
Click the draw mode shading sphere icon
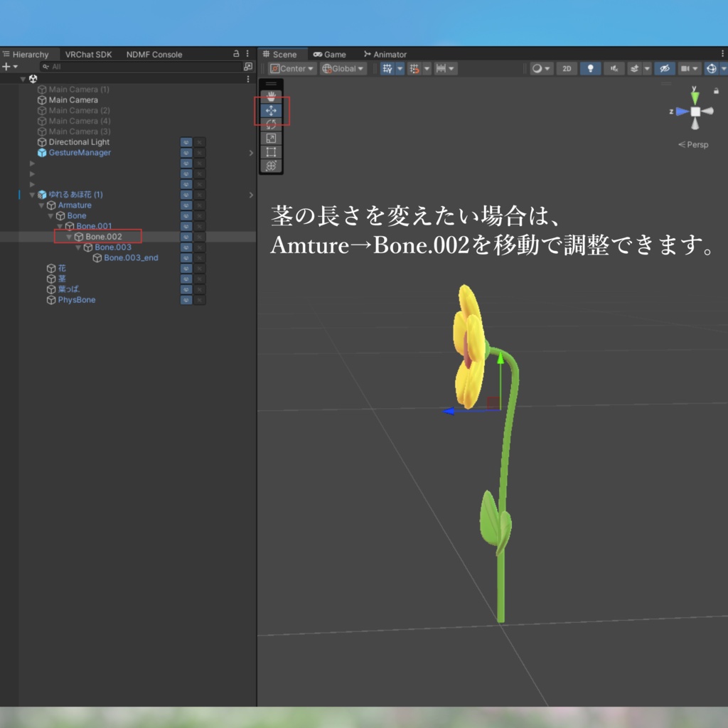tap(537, 69)
